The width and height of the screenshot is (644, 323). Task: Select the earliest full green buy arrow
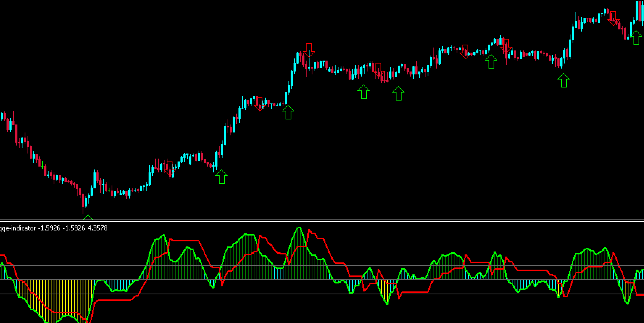(x=221, y=177)
